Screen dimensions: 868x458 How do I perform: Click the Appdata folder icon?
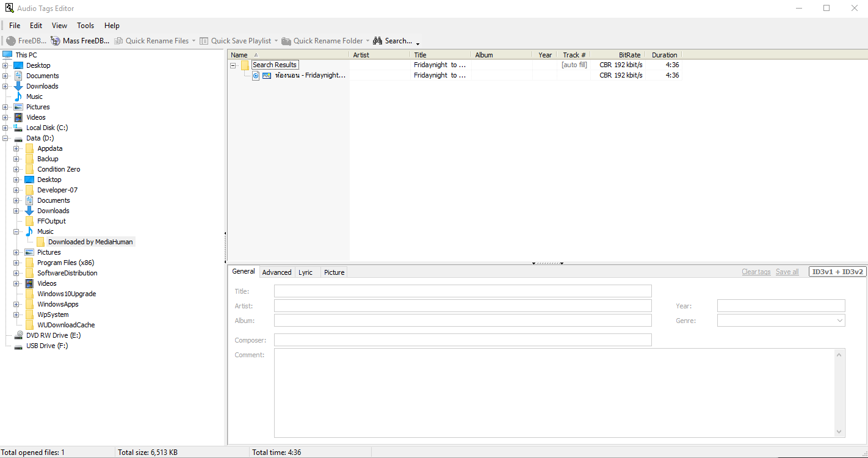point(29,148)
